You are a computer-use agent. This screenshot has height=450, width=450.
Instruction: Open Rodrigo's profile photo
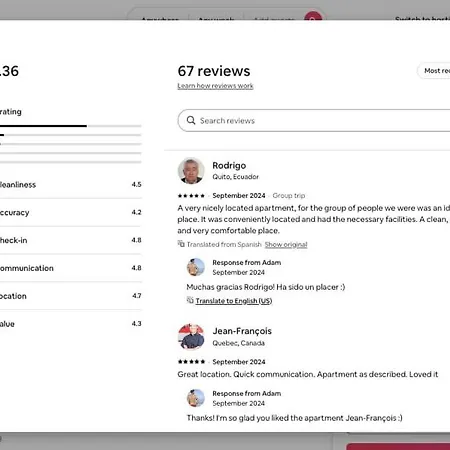[191, 171]
